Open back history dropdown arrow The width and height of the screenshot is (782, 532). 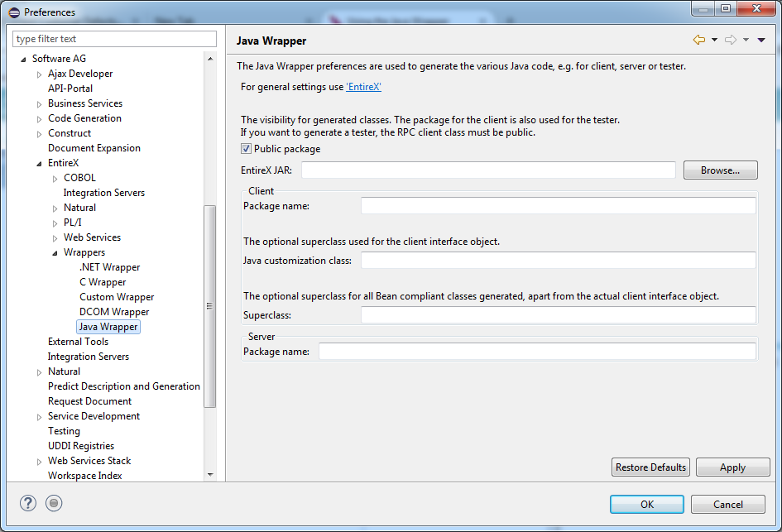714,40
